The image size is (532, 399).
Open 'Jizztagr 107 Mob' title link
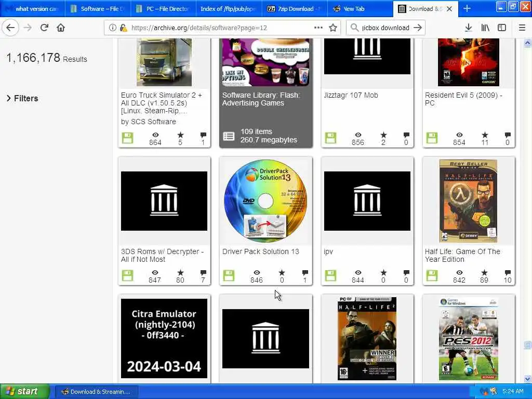(x=351, y=96)
